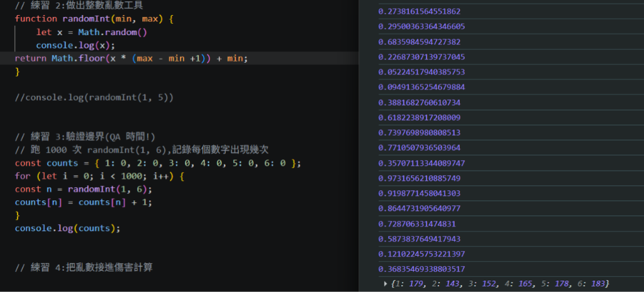The width and height of the screenshot is (644, 292).
Task: Click console value 0.8644731905640977
Action: (x=419, y=208)
